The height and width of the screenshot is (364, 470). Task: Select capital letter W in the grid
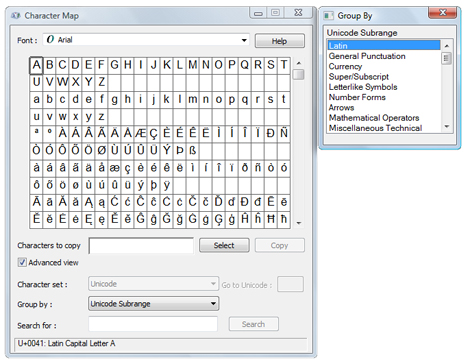point(62,82)
